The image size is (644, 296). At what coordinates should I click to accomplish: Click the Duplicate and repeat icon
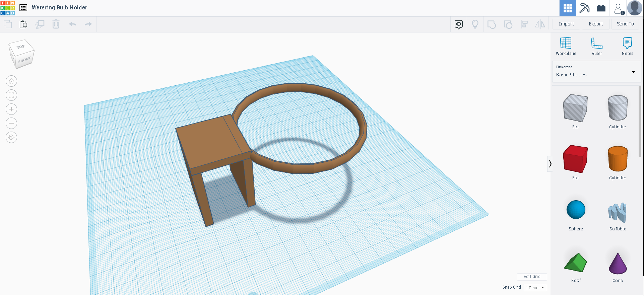point(40,24)
